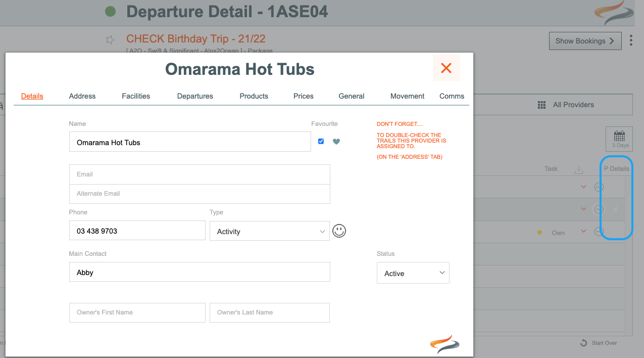644x358 pixels.
Task: Click the Name field with Omarama Hot Tubs
Action: pyautogui.click(x=190, y=142)
